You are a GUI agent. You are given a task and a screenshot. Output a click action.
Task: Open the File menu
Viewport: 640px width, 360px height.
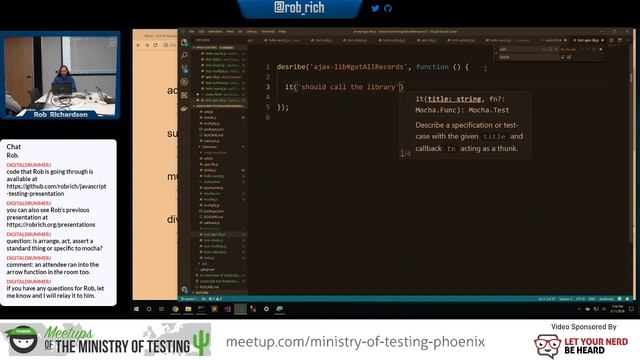[191, 31]
